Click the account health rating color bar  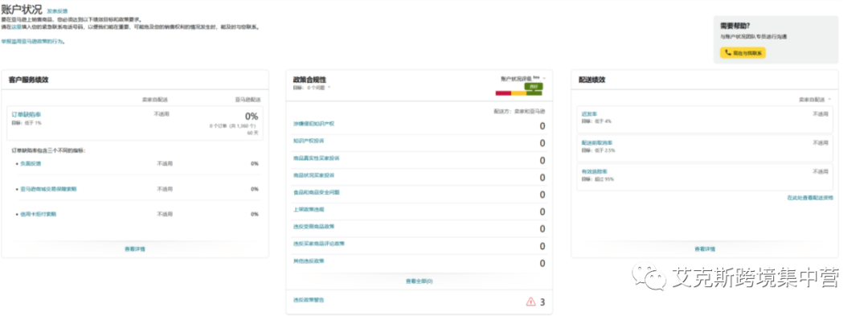tap(518, 93)
